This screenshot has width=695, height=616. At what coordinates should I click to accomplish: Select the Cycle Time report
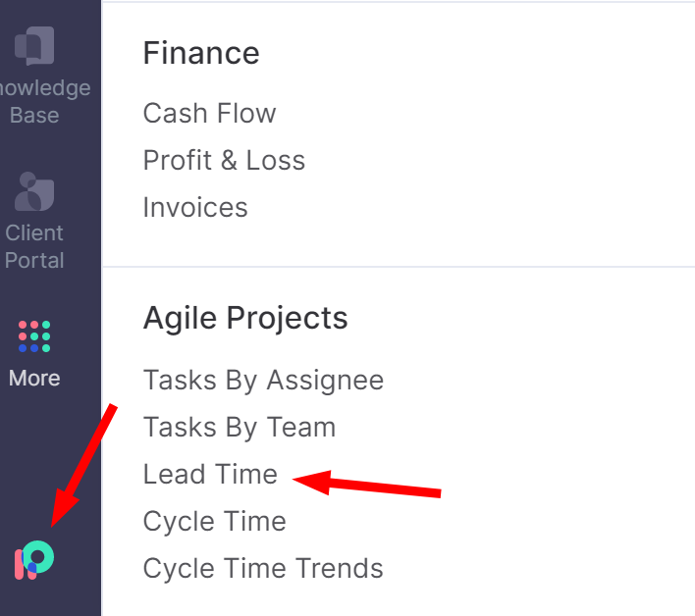pyautogui.click(x=215, y=521)
